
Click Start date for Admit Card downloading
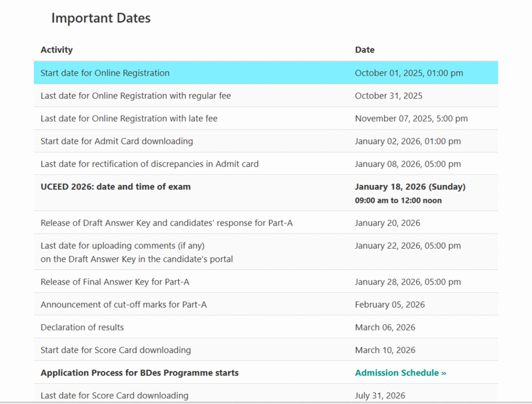(116, 141)
